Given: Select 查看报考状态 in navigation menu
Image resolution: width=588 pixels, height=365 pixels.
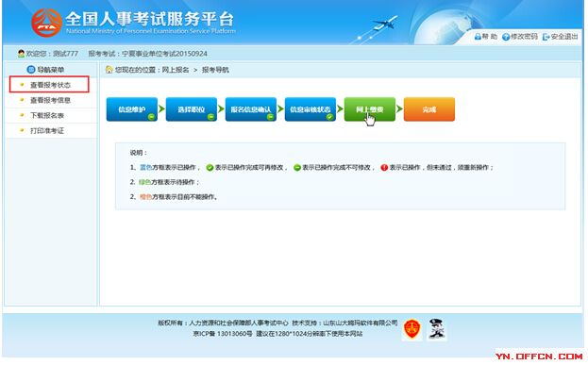Looking at the screenshot, I should [x=50, y=85].
